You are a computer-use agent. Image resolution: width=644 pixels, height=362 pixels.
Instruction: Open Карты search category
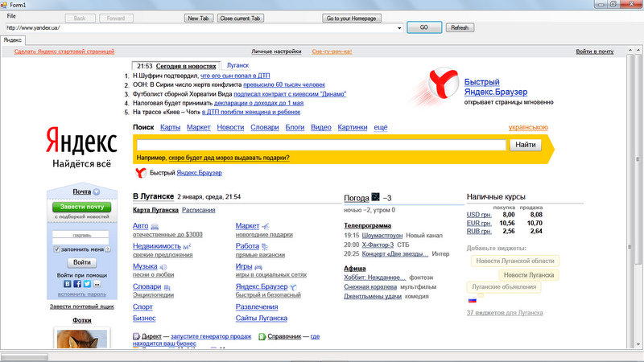[x=170, y=127]
